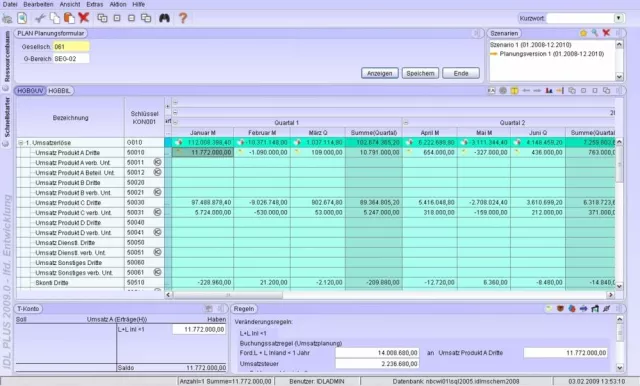The height and width of the screenshot is (386, 640).
Task: Click the Speichern button
Action: [x=420, y=73]
